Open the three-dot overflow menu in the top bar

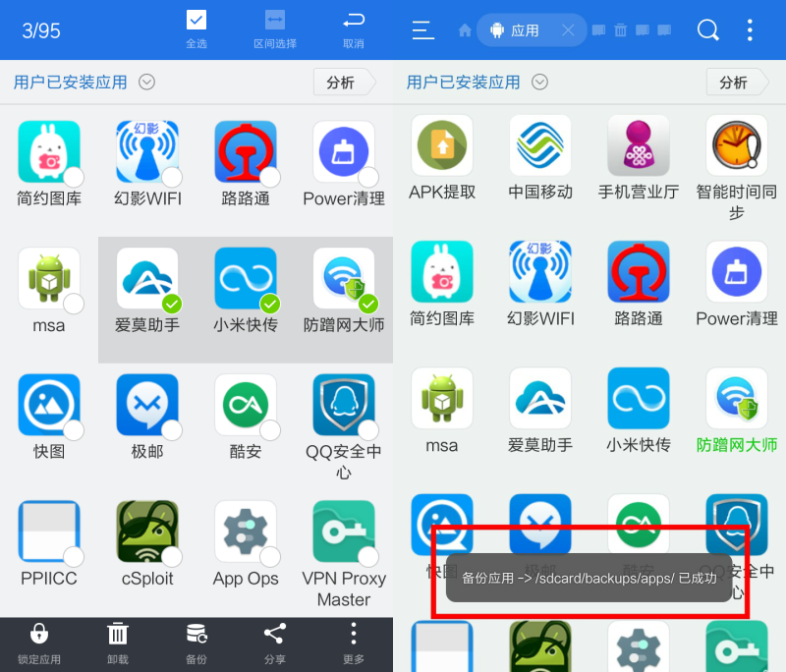click(750, 30)
